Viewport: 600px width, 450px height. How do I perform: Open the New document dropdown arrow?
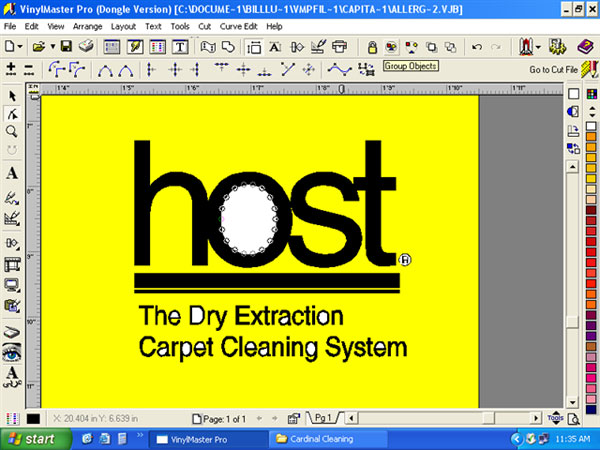coord(20,47)
